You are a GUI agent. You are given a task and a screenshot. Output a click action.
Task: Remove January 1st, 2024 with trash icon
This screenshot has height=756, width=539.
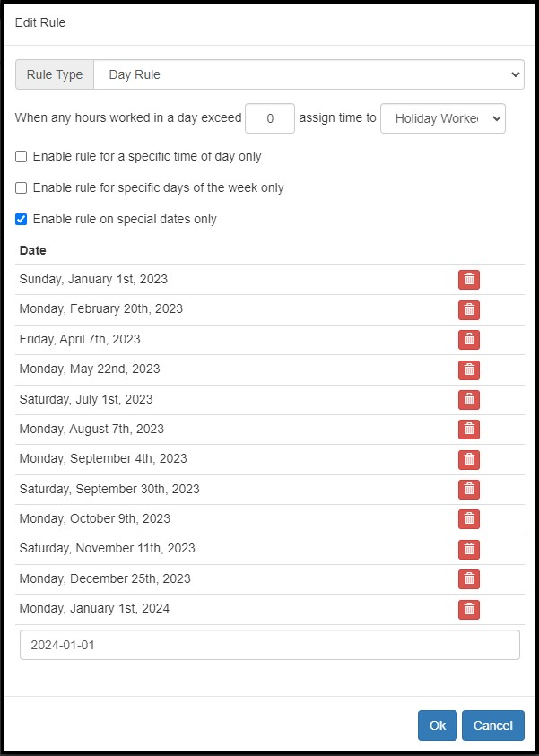(469, 608)
